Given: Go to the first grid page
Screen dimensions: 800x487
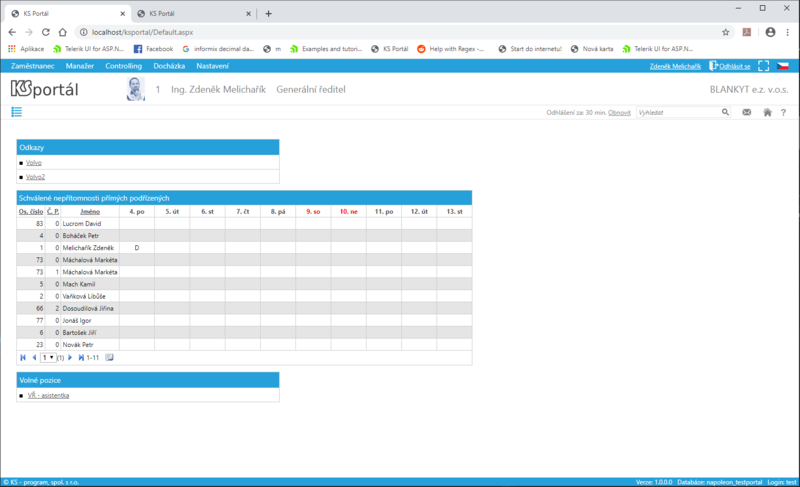Looking at the screenshot, I should pos(23,357).
